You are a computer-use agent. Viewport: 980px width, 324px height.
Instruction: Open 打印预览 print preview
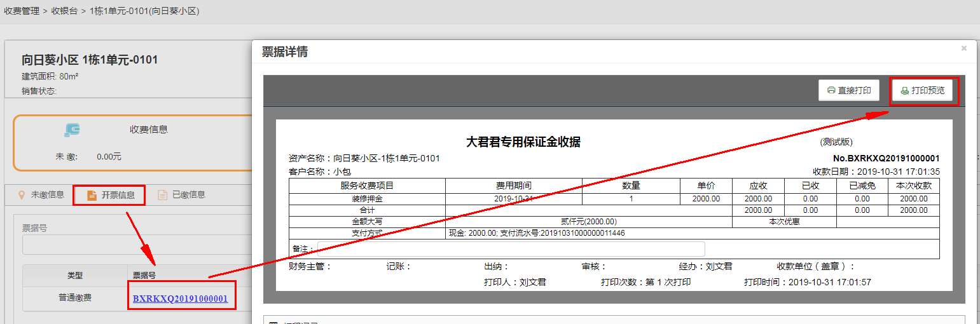click(921, 90)
